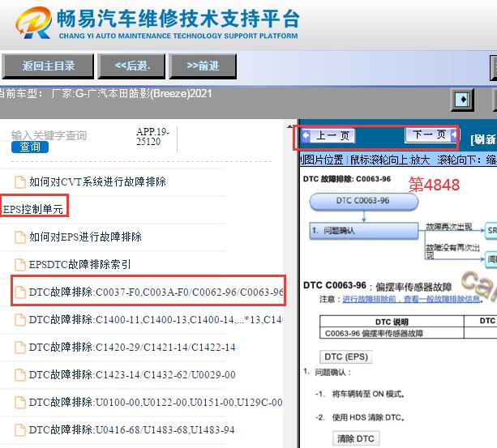Click the APP.19-25120 version text
The image size is (497, 448).
point(152,136)
